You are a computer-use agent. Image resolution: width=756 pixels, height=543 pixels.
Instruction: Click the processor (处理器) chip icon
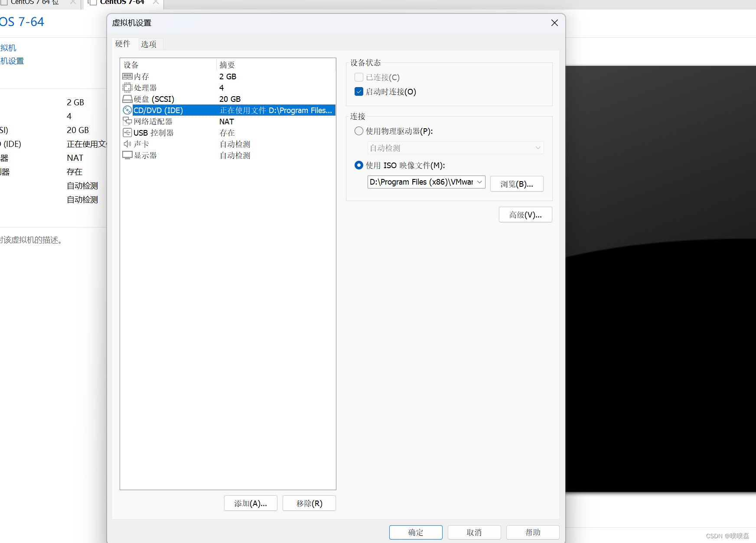[x=127, y=88]
